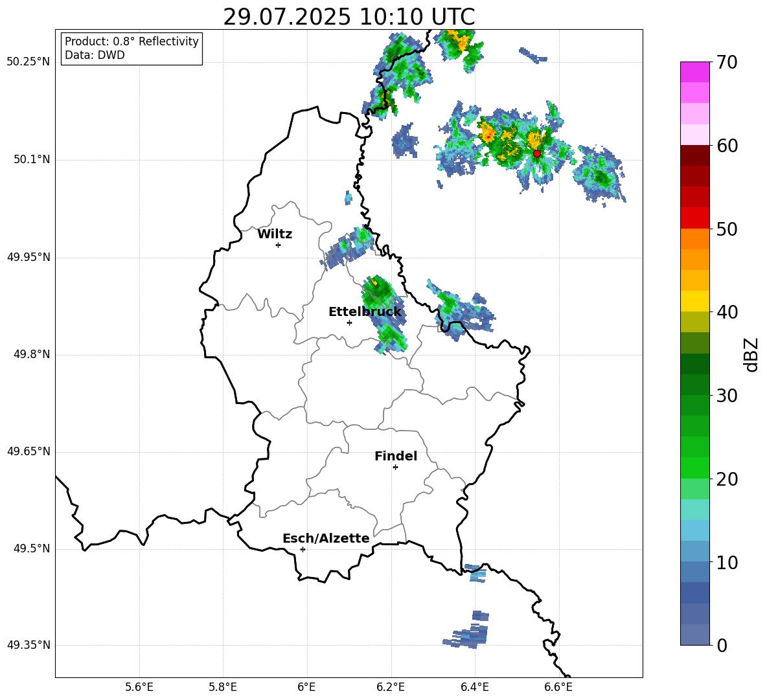Click the green rain cell east of Ettelbruck
This screenshot has width=767, height=700.
[385, 313]
